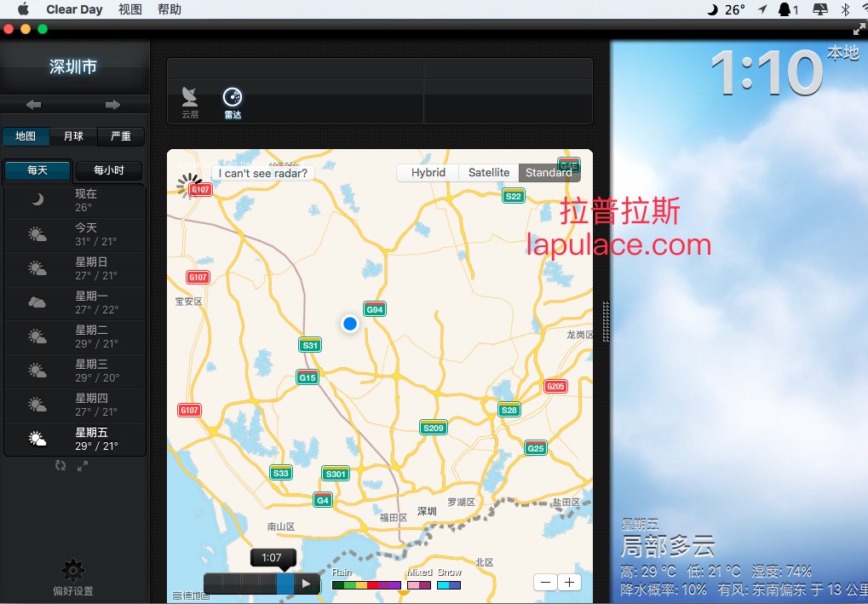The image size is (868, 604).
Task: Open the 帮助 menu
Action: coord(170,9)
